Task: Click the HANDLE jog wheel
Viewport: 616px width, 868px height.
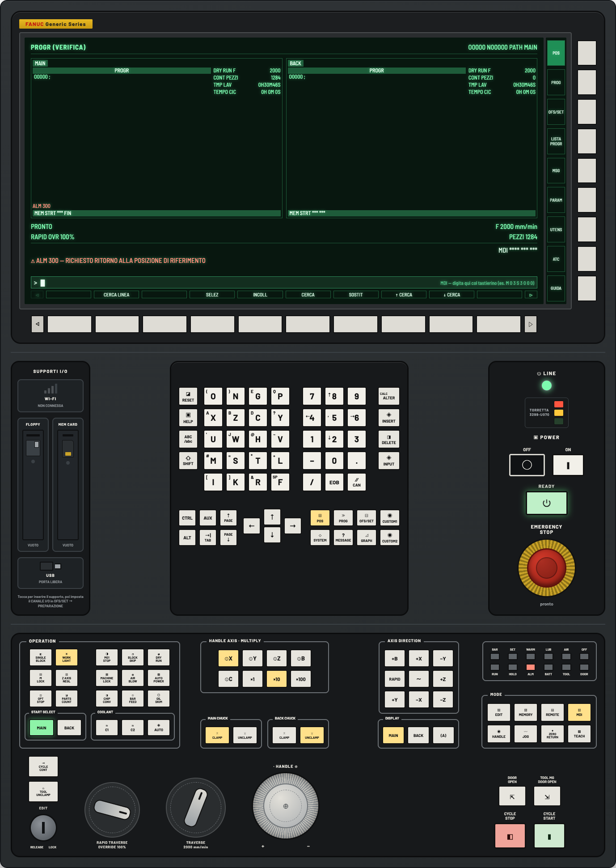Action: point(286,806)
